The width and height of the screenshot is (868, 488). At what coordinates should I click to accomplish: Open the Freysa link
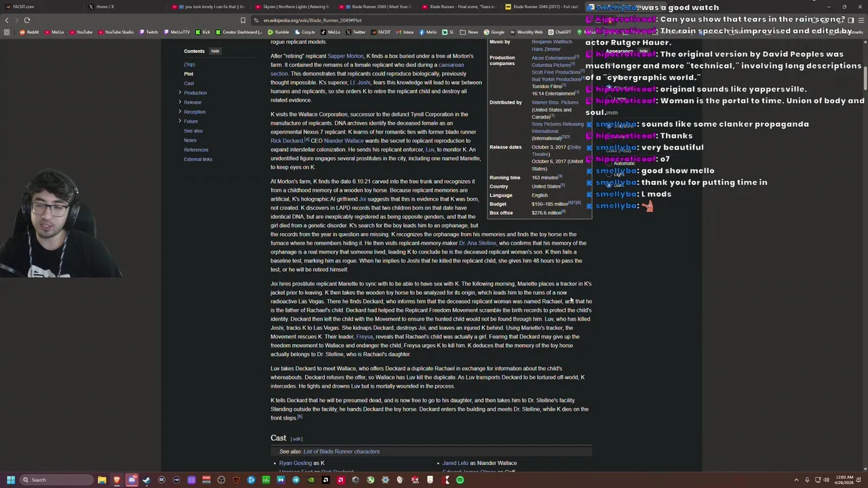(x=364, y=337)
